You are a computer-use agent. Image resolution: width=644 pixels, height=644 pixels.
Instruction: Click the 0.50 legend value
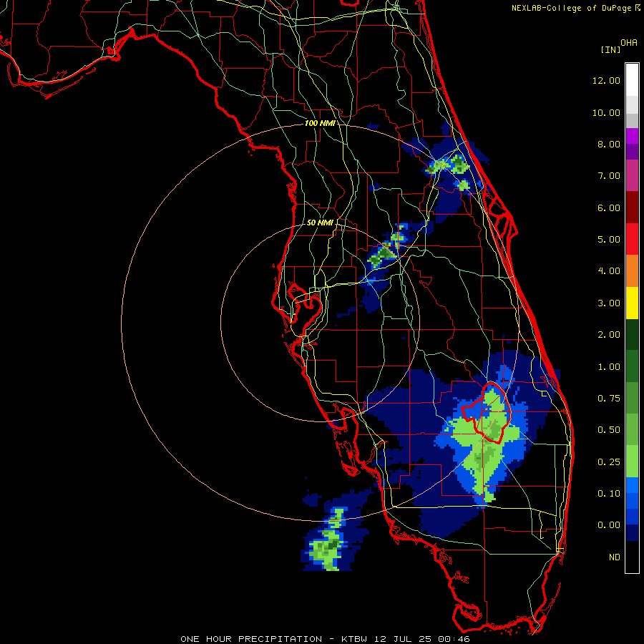point(609,430)
